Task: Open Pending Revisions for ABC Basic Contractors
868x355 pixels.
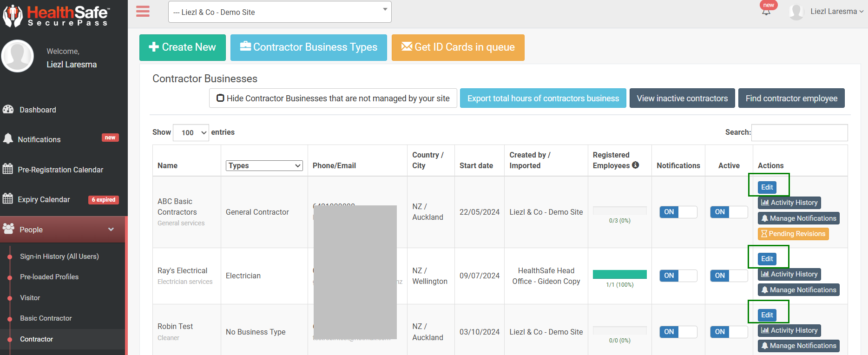Action: (793, 234)
